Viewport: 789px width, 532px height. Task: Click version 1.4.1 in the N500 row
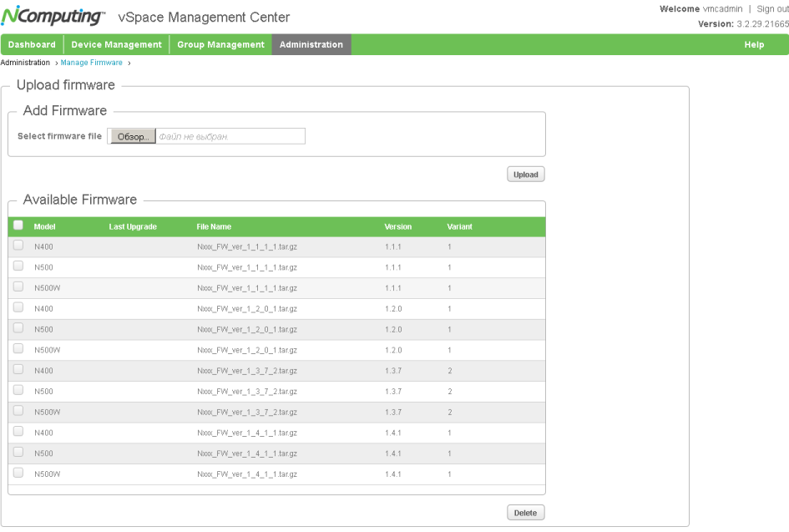393,453
